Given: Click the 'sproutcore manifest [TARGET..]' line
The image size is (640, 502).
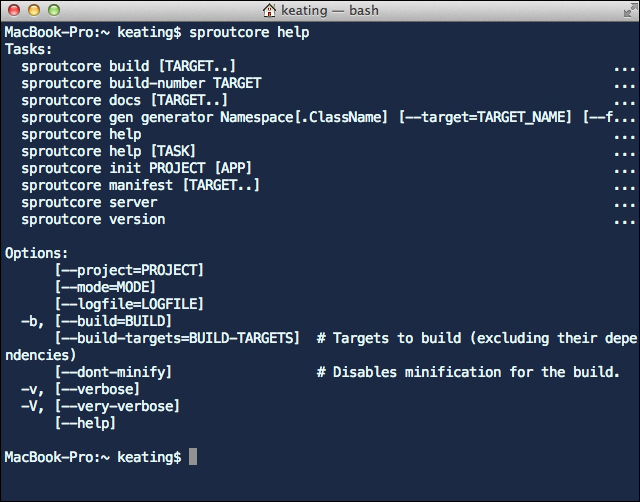Looking at the screenshot, I should pyautogui.click(x=140, y=185).
